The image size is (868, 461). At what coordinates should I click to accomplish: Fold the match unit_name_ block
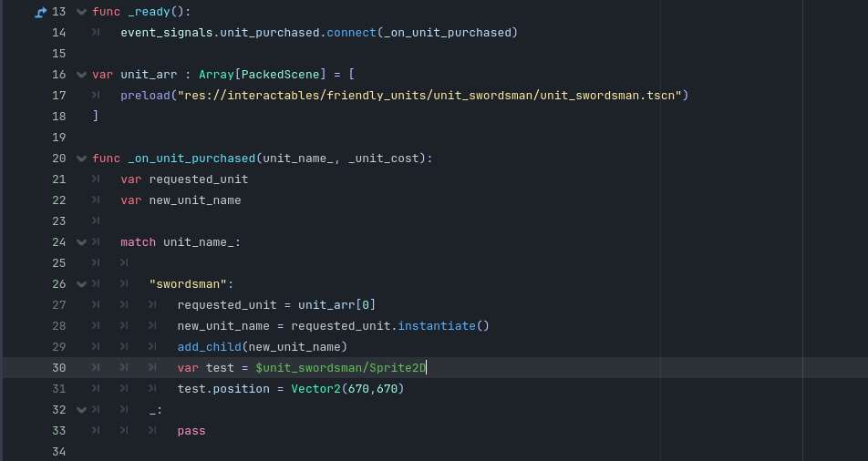point(82,242)
